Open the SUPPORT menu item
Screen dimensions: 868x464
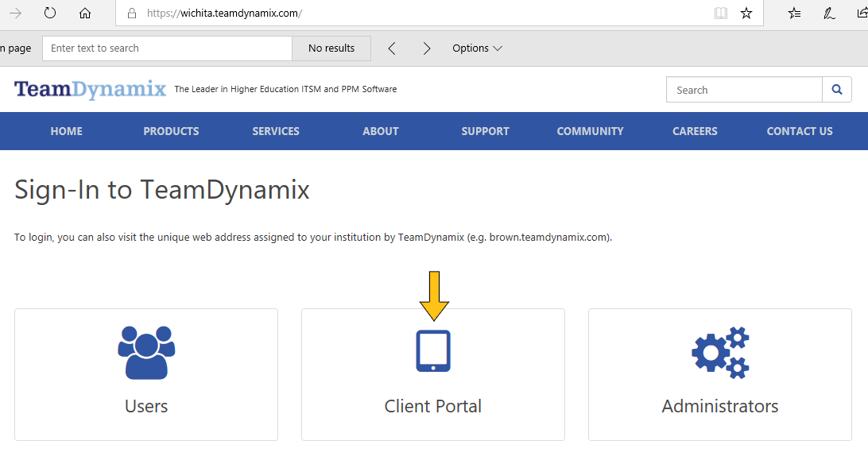tap(486, 131)
